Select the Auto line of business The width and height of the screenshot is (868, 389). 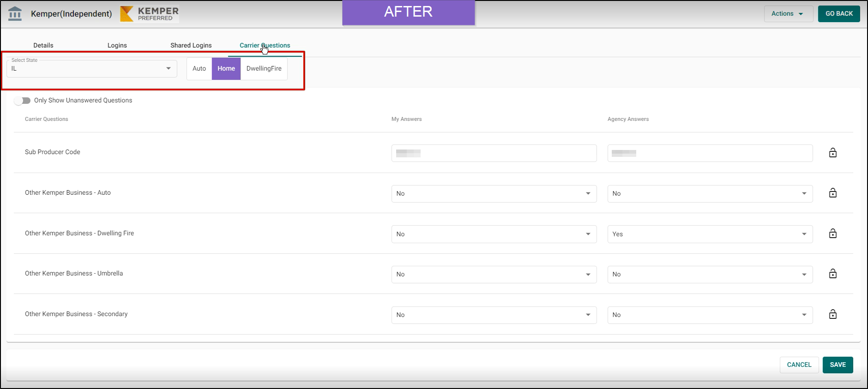(x=199, y=69)
